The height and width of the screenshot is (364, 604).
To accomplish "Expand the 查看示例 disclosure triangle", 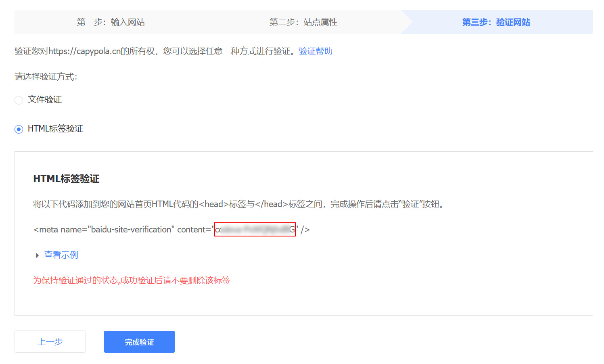I will point(37,255).
